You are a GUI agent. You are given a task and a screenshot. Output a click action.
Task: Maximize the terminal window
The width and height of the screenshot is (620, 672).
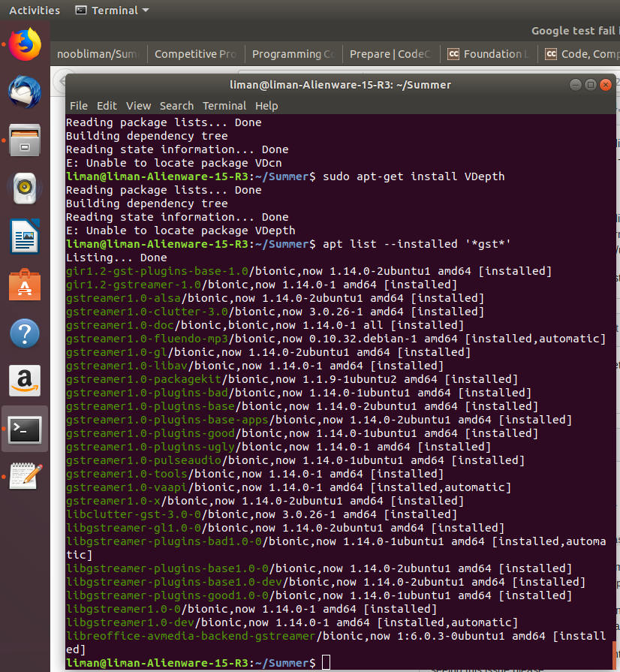tap(591, 85)
